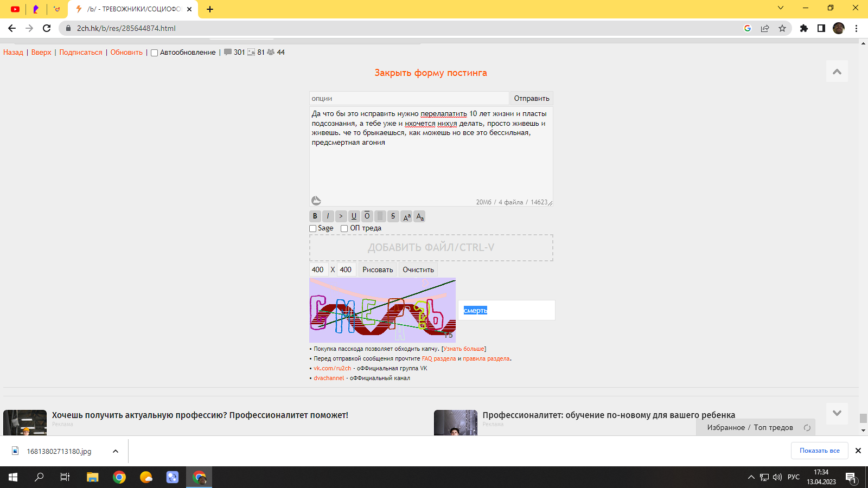Apply overline with the O button
The image size is (868, 488).
(x=367, y=216)
